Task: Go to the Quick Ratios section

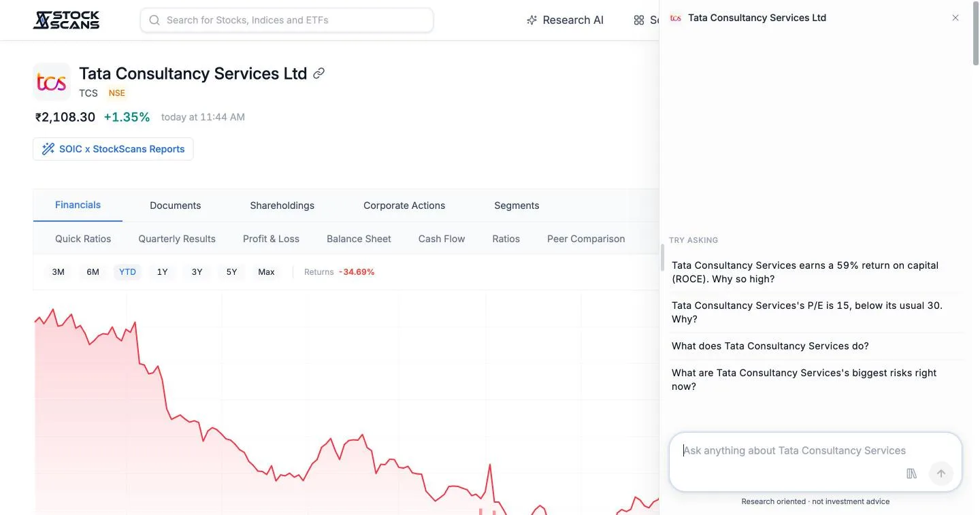Action: (83, 239)
